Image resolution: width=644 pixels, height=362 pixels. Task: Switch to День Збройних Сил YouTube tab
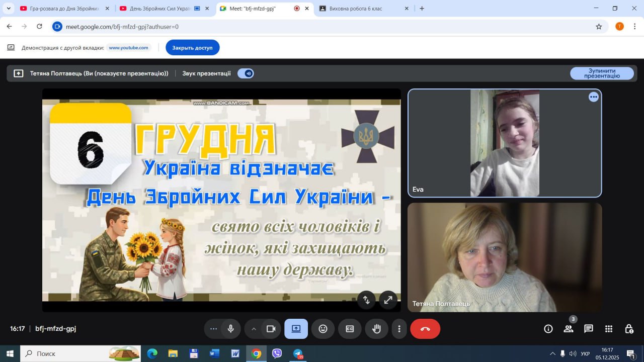point(160,9)
